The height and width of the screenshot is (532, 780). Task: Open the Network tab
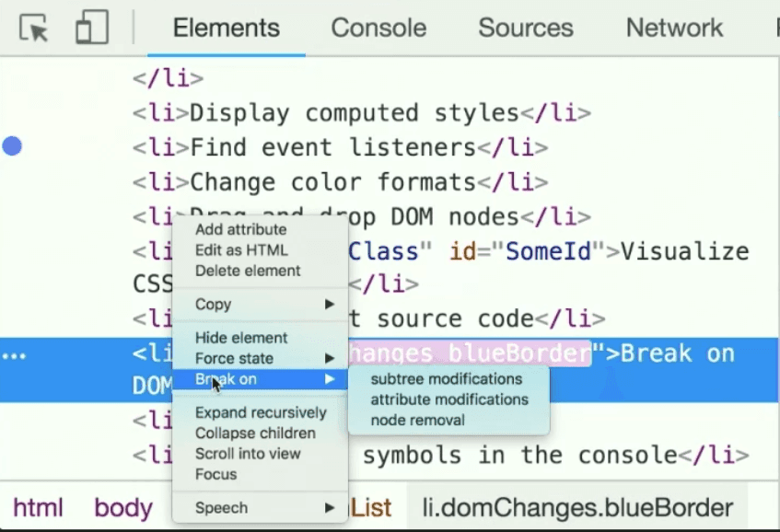[x=674, y=28]
